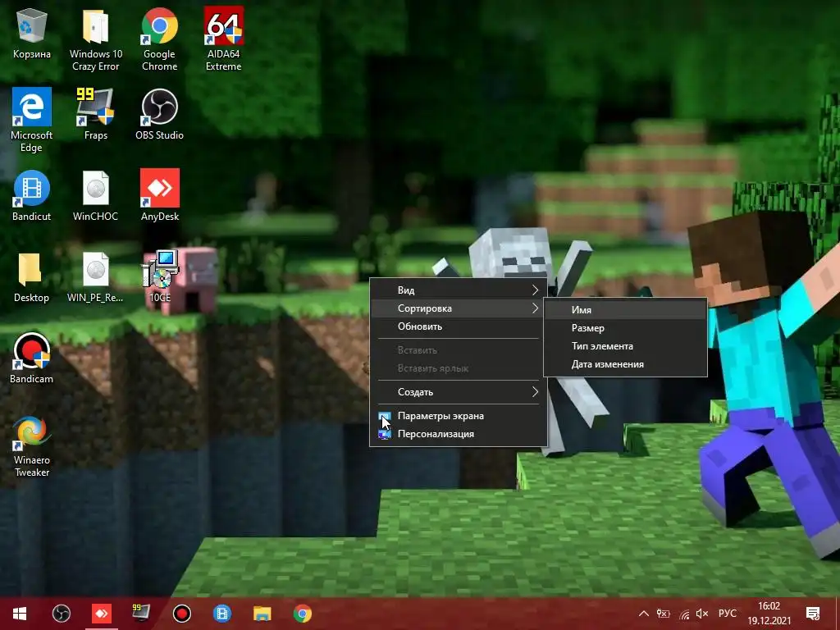840x630 pixels.
Task: Open Персонализация from context menu
Action: tap(459, 434)
